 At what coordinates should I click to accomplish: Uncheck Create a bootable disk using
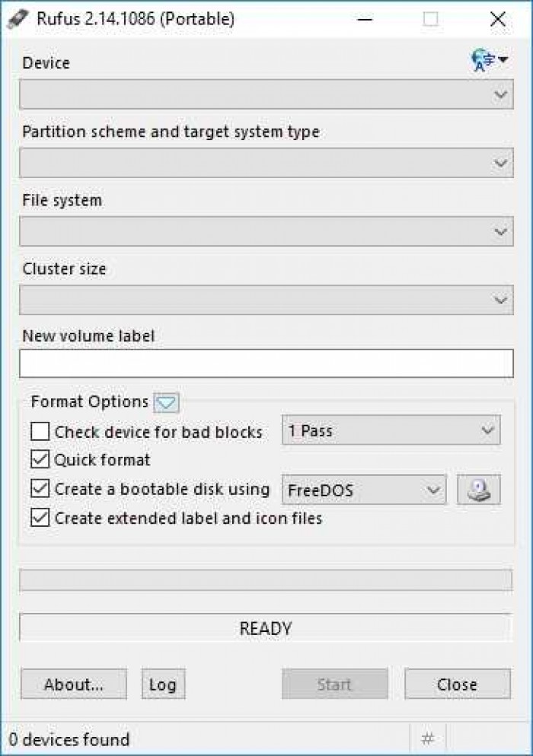click(x=39, y=488)
